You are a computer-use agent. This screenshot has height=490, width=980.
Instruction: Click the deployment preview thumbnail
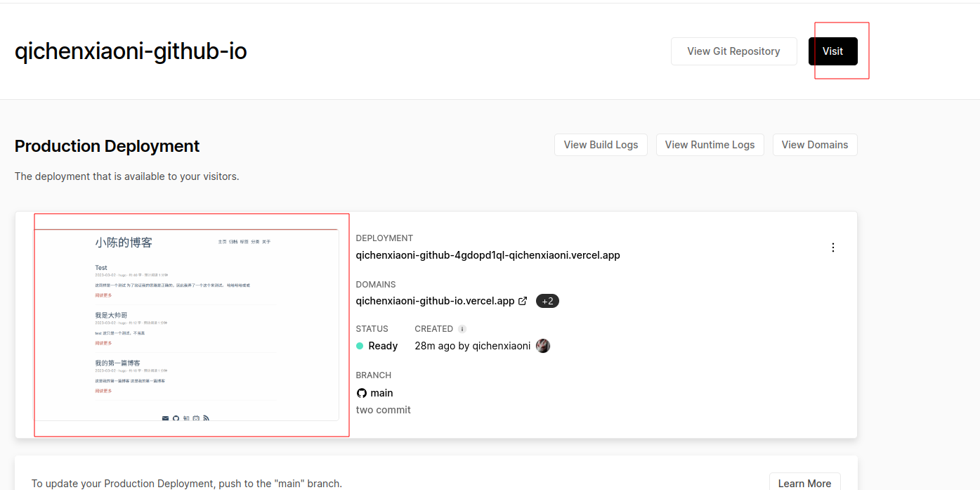pyautogui.click(x=186, y=325)
